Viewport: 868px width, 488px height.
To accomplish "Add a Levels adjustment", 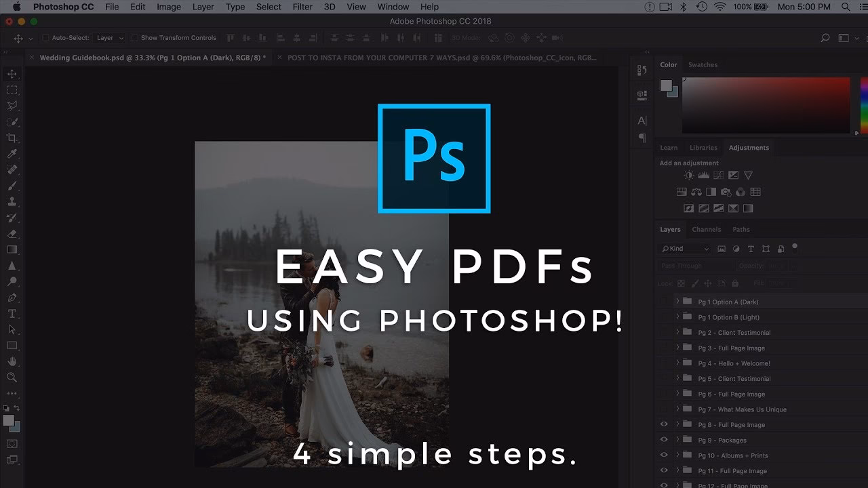I will pos(704,175).
